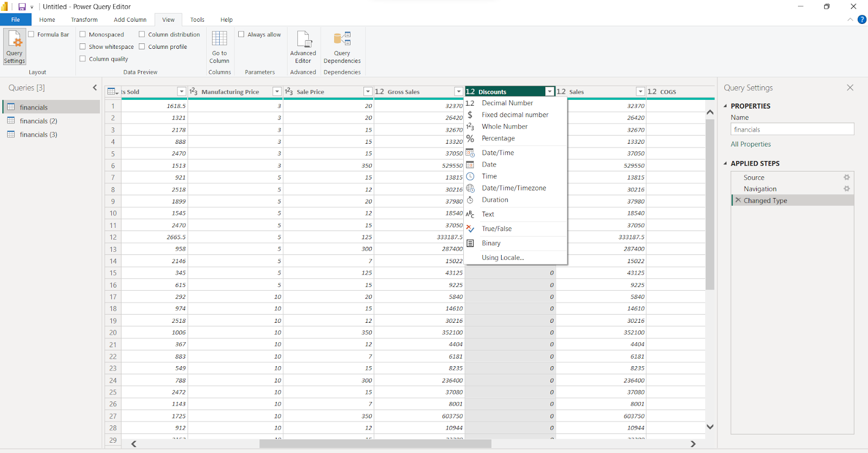This screenshot has height=453, width=868.
Task: Select Decimal Number data type
Action: pos(516,103)
